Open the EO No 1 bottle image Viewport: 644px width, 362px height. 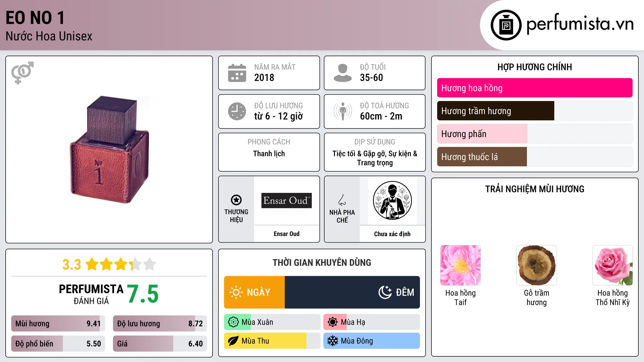point(109,150)
